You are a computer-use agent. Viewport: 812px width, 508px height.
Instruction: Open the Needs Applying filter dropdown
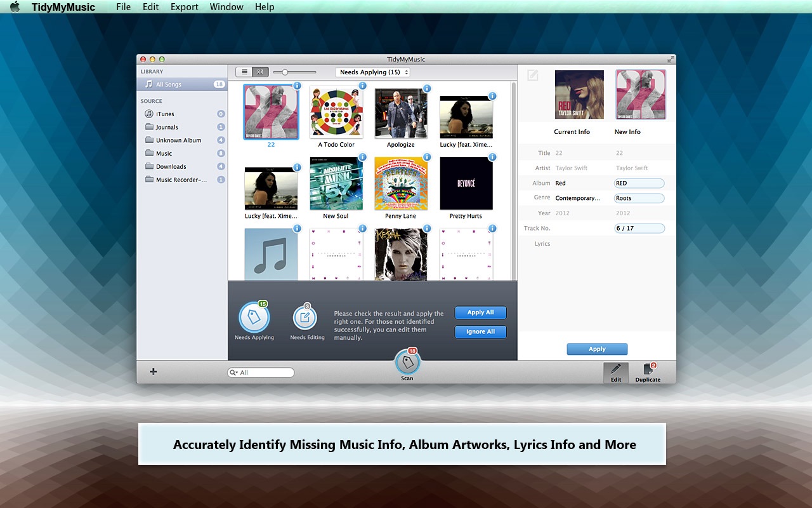pyautogui.click(x=372, y=72)
